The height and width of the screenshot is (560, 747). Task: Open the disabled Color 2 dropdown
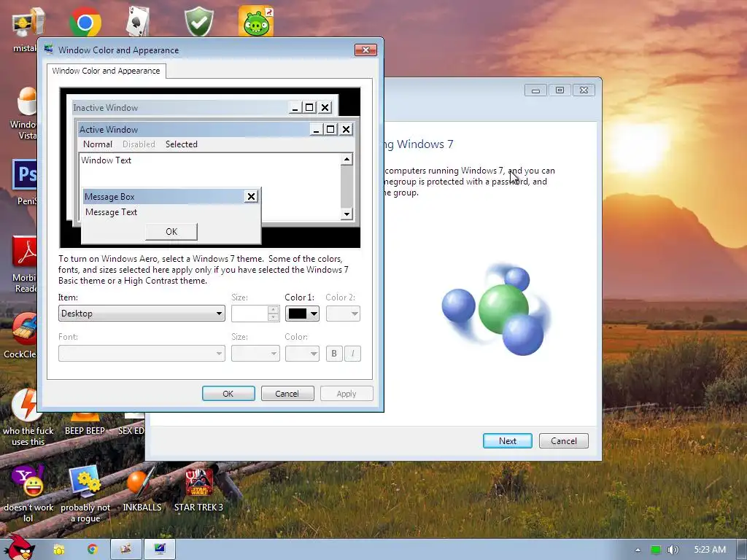[343, 314]
